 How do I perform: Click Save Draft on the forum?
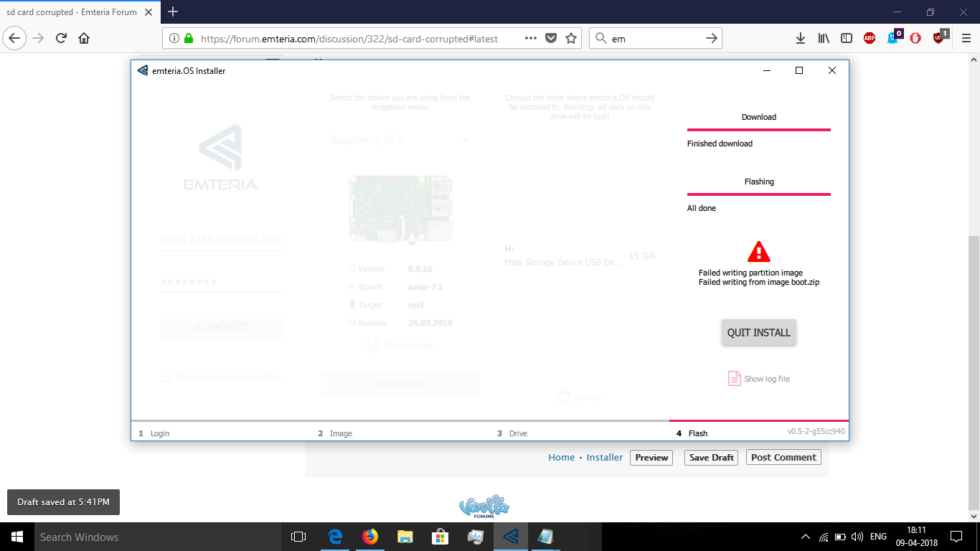711,457
